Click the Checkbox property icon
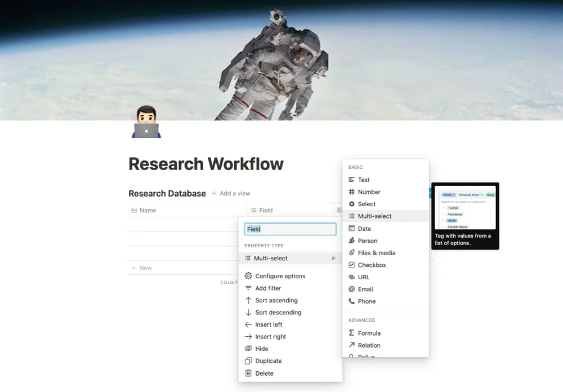The height and width of the screenshot is (392, 563). 351,265
